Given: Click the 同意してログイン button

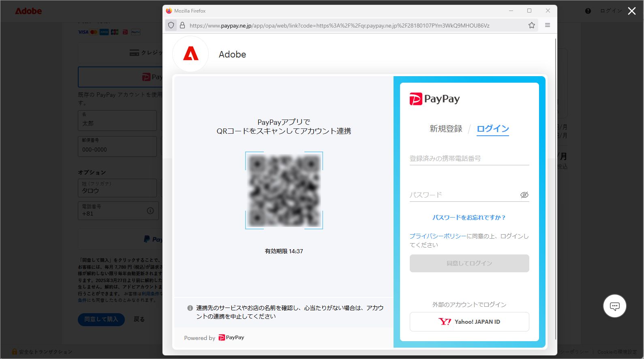Looking at the screenshot, I should (x=469, y=263).
